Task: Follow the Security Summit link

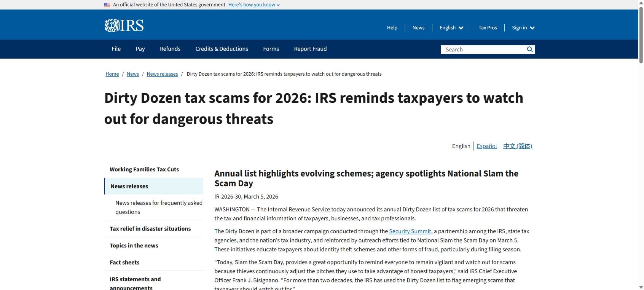Action: point(410,231)
